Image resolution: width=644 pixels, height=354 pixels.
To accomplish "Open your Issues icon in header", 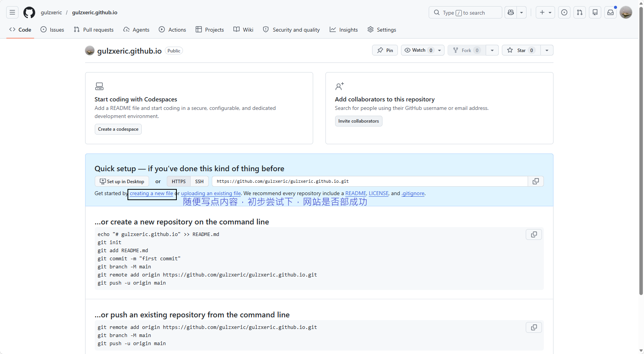I will tap(564, 12).
